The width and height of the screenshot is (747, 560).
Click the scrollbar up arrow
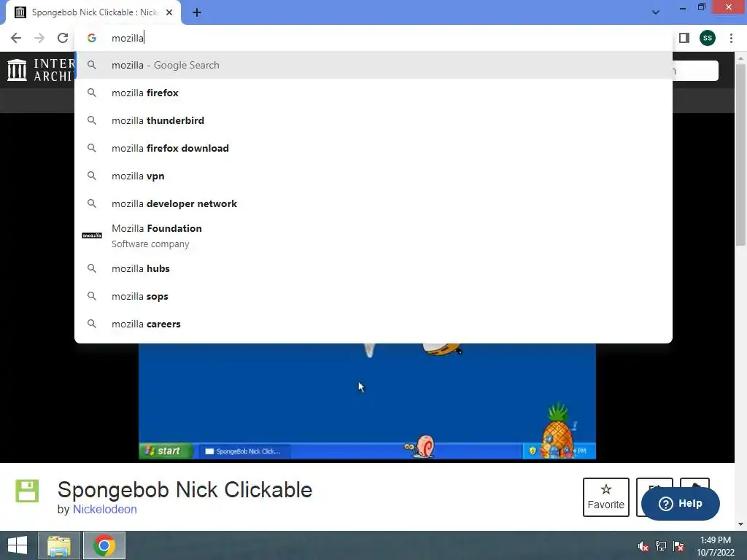pos(740,58)
